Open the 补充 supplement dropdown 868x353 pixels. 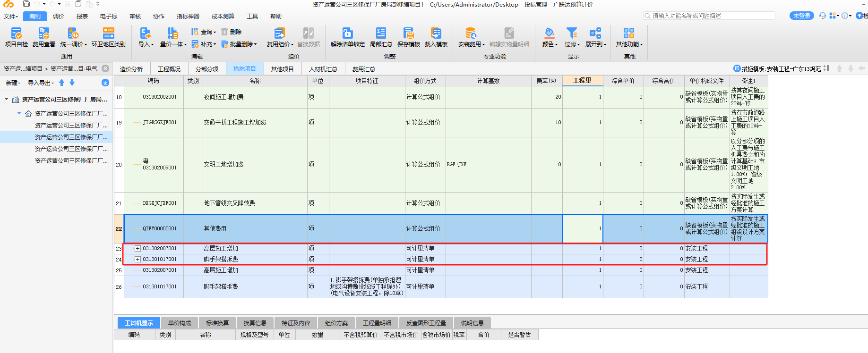[x=203, y=44]
